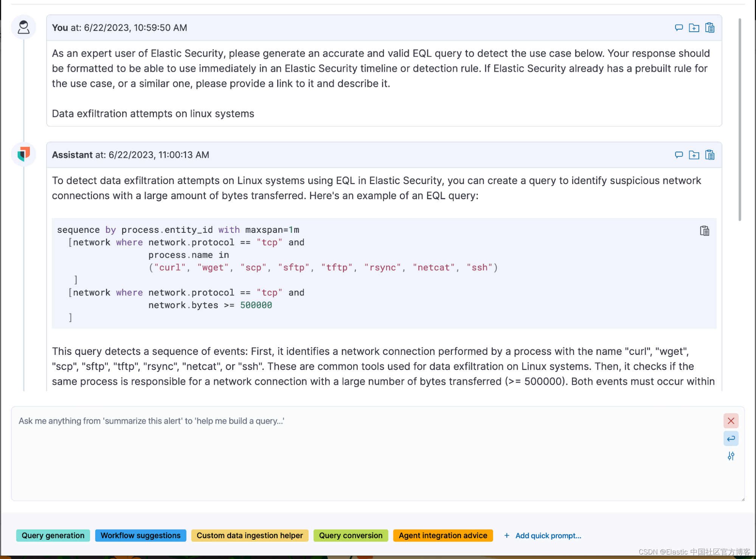Click the send/return icon in input field
The height and width of the screenshot is (559, 756).
[730, 438]
